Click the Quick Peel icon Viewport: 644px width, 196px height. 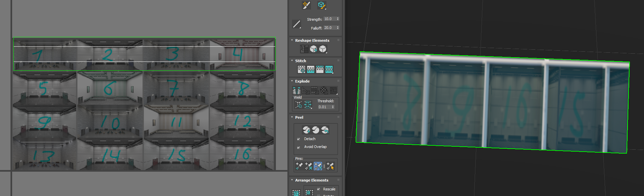(306, 130)
